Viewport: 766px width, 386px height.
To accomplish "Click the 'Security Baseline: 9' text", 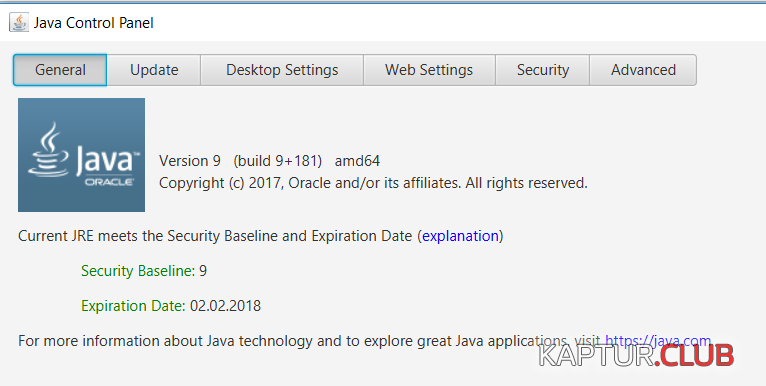I will point(144,271).
